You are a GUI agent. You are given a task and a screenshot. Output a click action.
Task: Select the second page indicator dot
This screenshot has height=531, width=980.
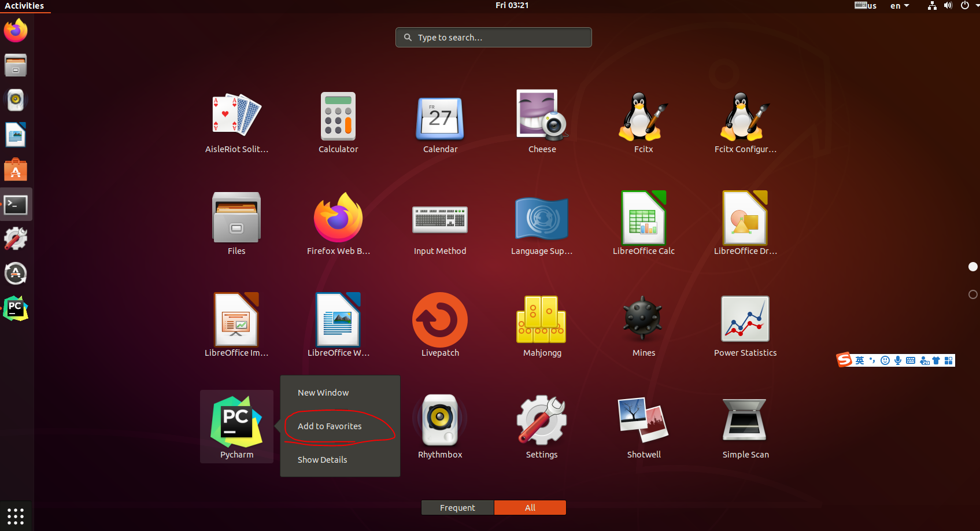(972, 294)
